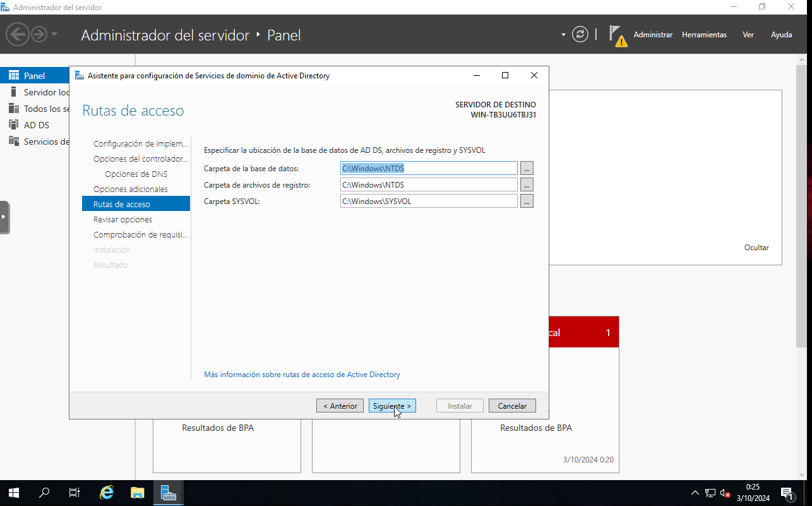
Task: Open the Windows Start menu
Action: click(13, 493)
